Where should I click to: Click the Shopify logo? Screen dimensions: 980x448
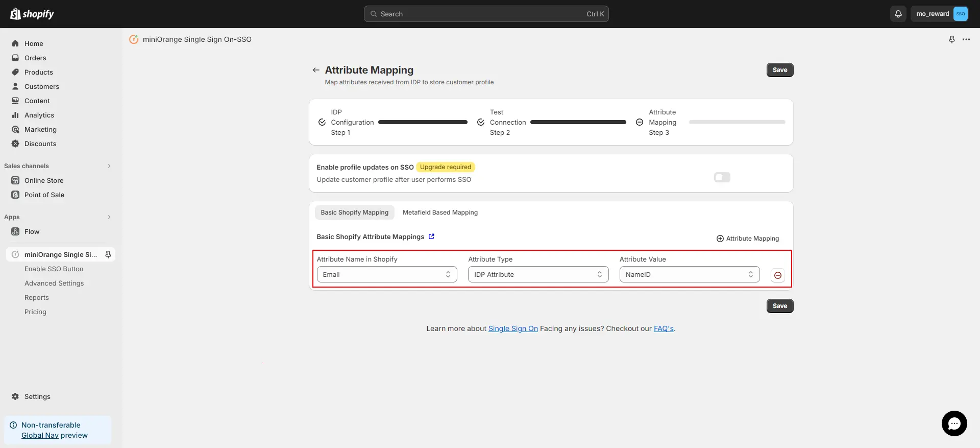coord(32,14)
